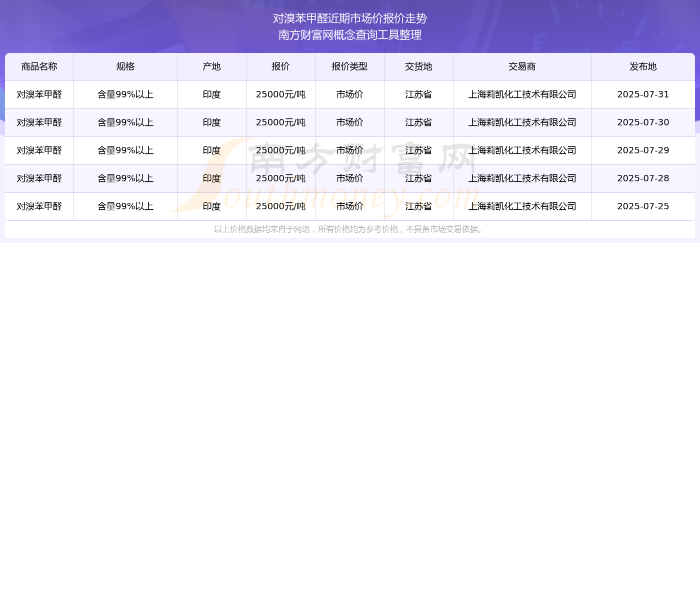Click the 产地 column header
The height and width of the screenshot is (602, 700).
point(212,66)
